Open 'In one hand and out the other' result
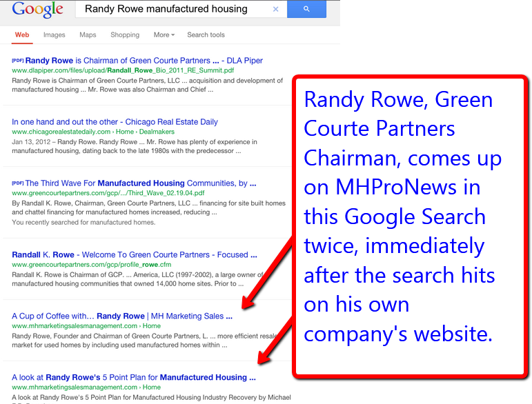Screen dimensions: 532x404 (x=115, y=121)
